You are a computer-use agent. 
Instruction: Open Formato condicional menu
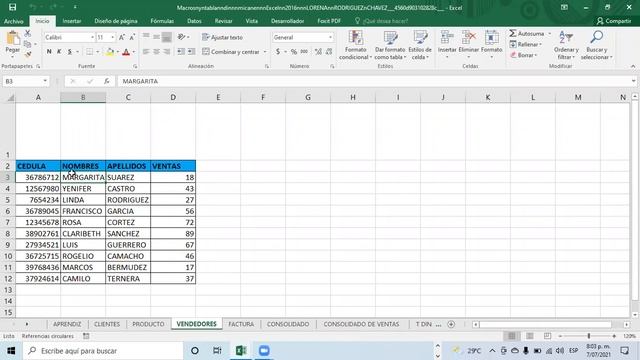356,45
